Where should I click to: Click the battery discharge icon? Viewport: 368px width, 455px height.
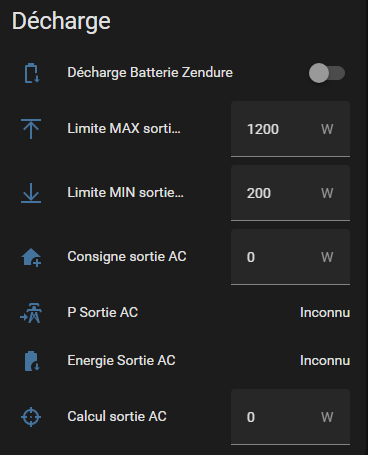31,73
